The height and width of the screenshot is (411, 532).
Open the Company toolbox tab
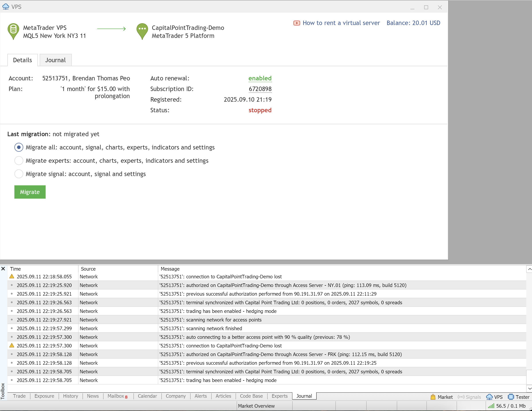[176, 396]
